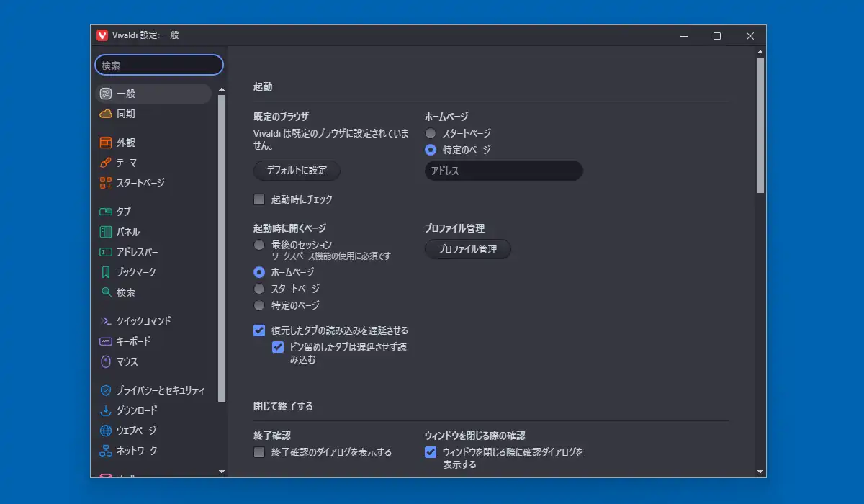This screenshot has height=504, width=864.
Task: Uncheck 復元したタブの読み込みを遅延させる
Action: (x=259, y=330)
